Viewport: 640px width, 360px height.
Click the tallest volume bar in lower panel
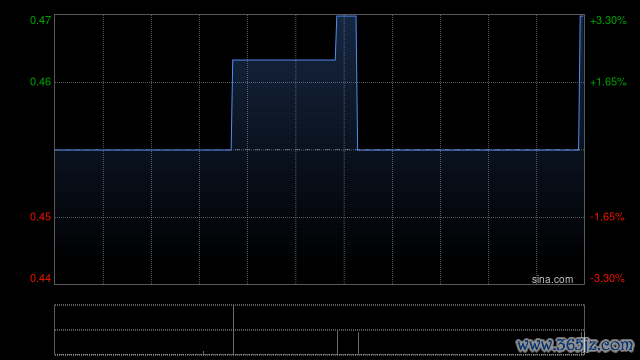(233, 330)
